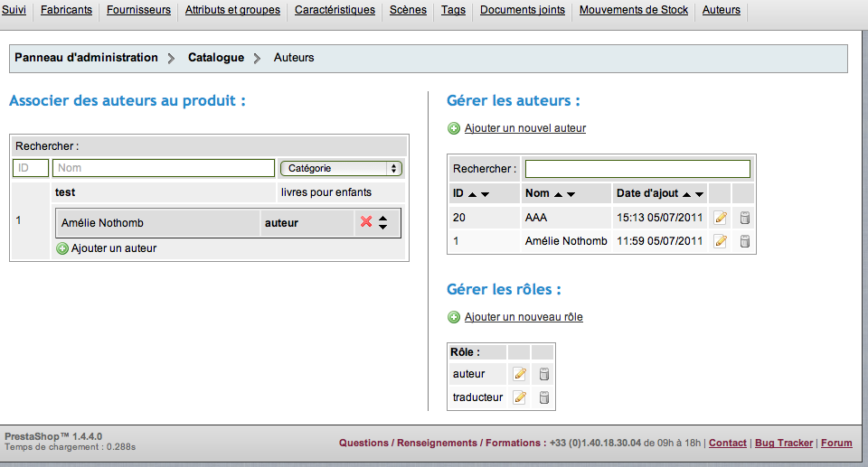
Task: Click the green plus beside Ajouter un auteur
Action: 62,248
